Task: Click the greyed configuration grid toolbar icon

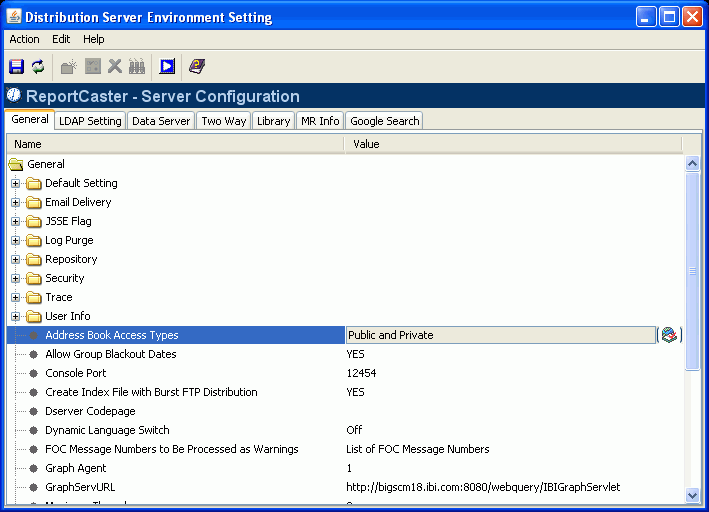Action: click(93, 66)
